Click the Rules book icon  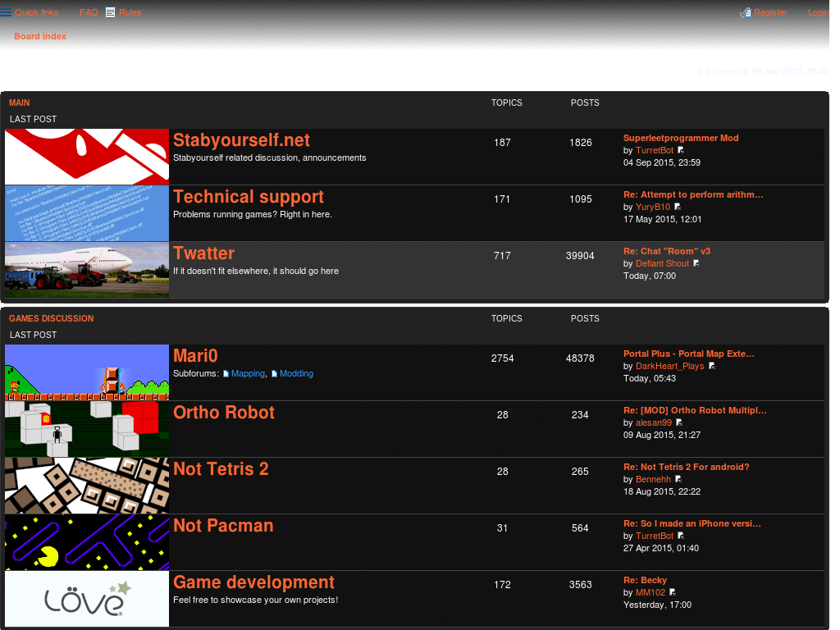click(x=112, y=11)
